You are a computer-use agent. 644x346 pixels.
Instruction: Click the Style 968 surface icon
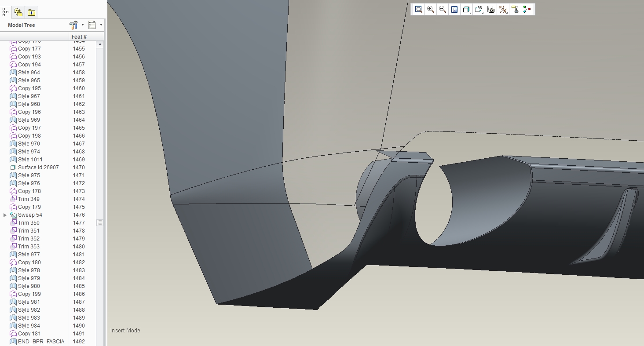(13, 104)
